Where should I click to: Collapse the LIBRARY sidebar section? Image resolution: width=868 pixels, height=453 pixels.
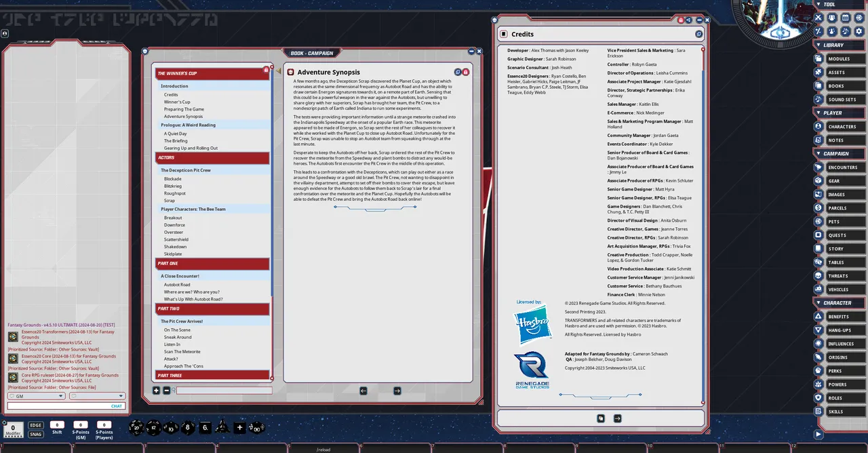click(839, 45)
